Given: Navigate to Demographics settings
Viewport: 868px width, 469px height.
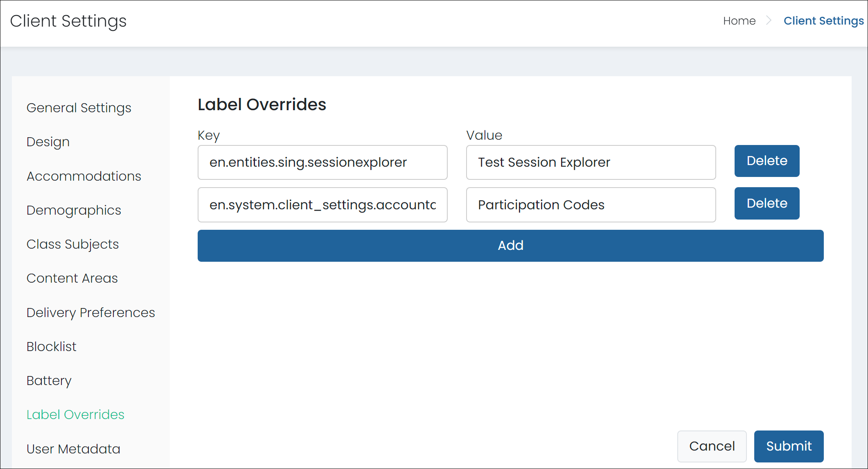Looking at the screenshot, I should (x=74, y=210).
